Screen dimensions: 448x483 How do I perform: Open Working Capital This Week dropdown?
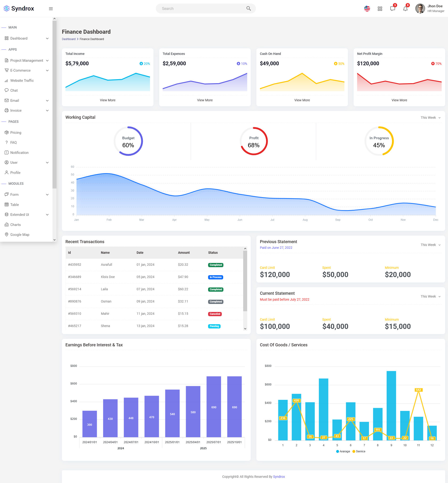pos(431,118)
